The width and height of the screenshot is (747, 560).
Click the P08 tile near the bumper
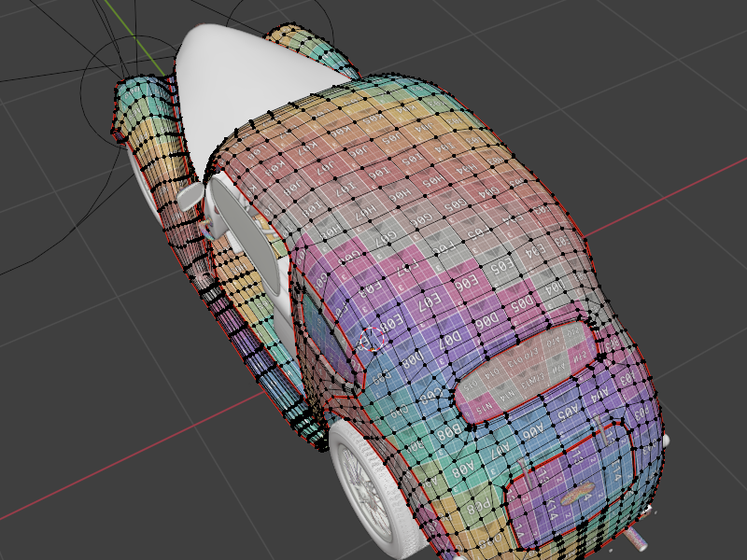pyautogui.click(x=478, y=507)
